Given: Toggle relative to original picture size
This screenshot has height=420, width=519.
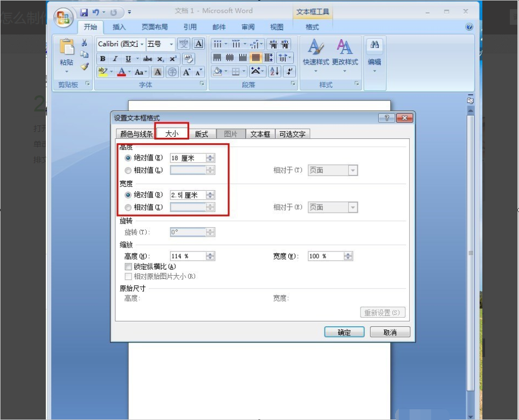Looking at the screenshot, I should (128, 276).
